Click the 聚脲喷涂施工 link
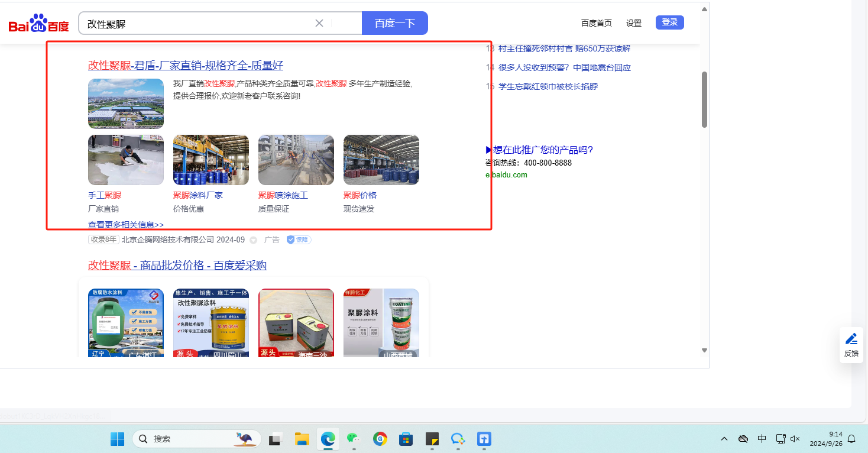 pyautogui.click(x=283, y=195)
